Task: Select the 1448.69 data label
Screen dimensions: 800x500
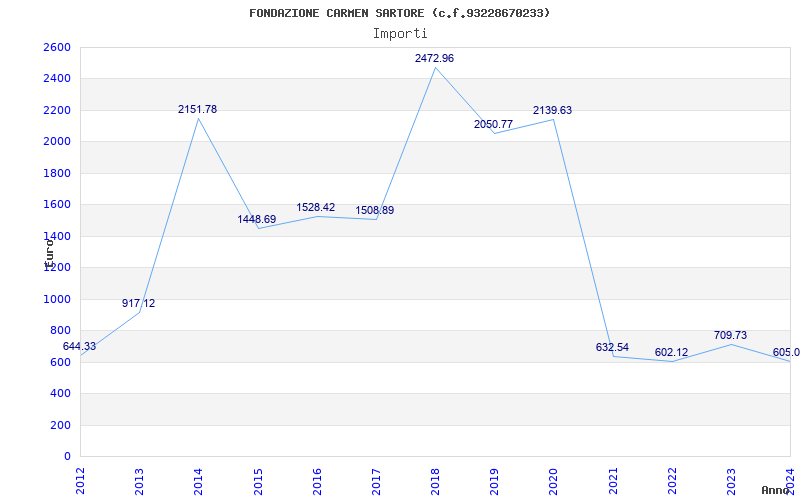Action: tap(257, 219)
